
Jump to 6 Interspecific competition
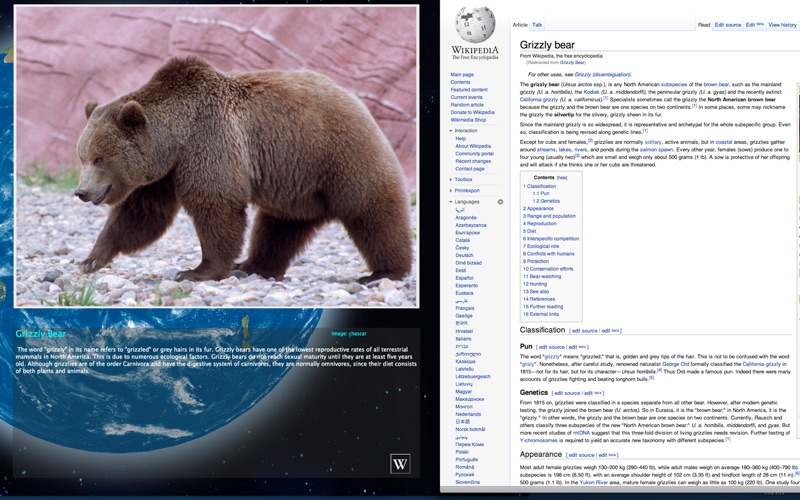[x=551, y=239]
